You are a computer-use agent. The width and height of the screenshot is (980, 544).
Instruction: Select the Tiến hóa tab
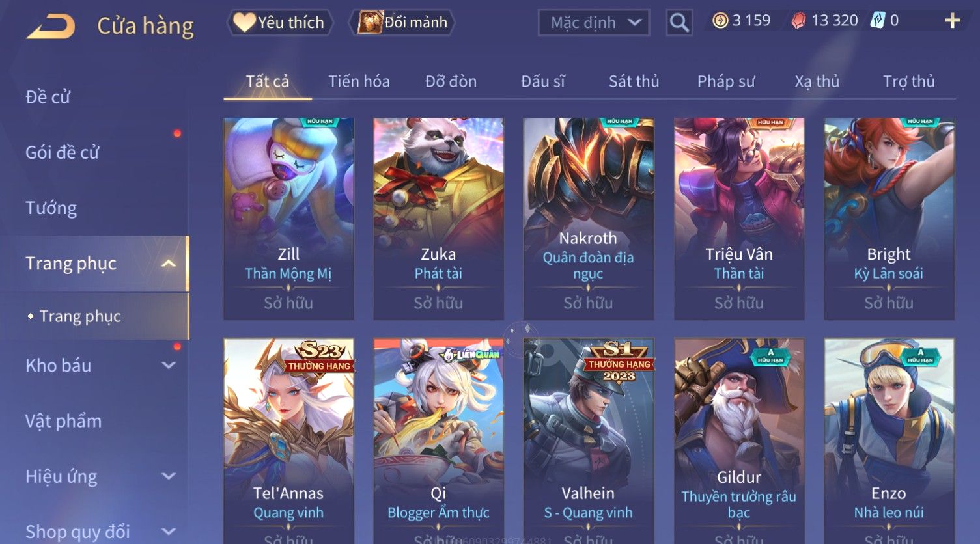[359, 81]
